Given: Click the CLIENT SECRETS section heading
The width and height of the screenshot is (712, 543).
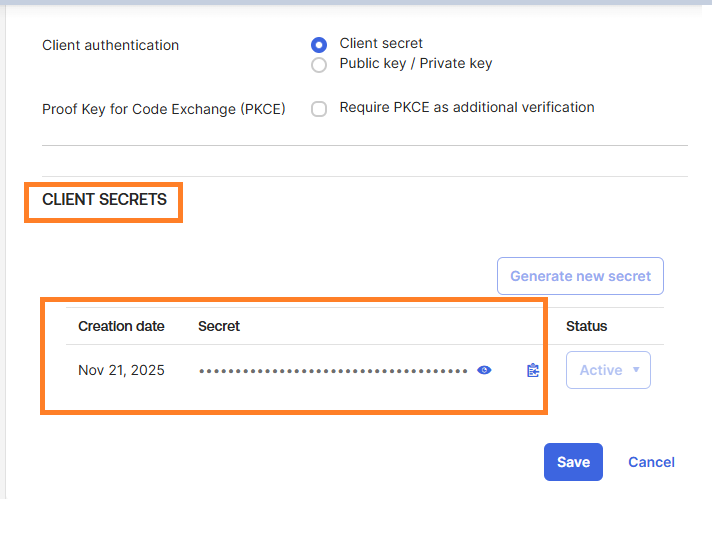Looking at the screenshot, I should pyautogui.click(x=104, y=200).
